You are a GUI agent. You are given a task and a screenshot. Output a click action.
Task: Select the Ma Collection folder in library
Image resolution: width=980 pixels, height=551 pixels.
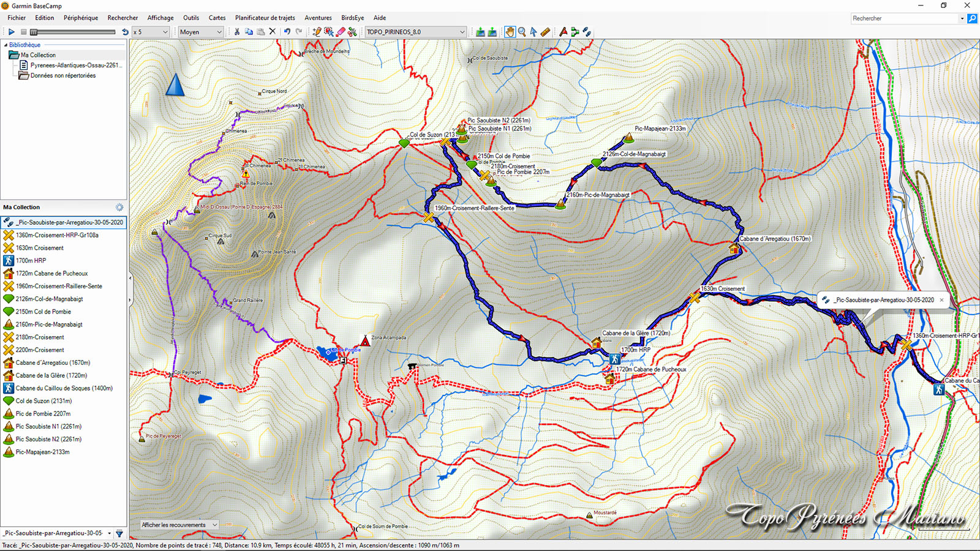click(38, 55)
